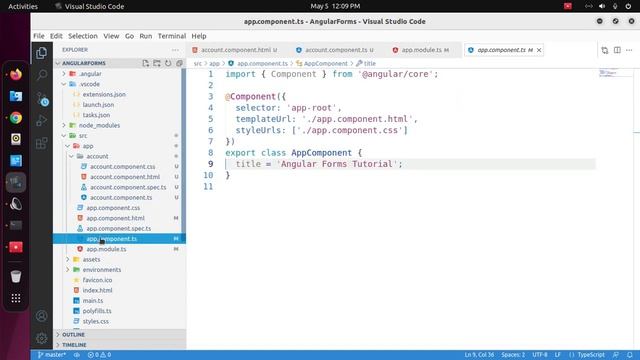
Task: Switch to account.component.ts tab
Action: click(x=336, y=50)
